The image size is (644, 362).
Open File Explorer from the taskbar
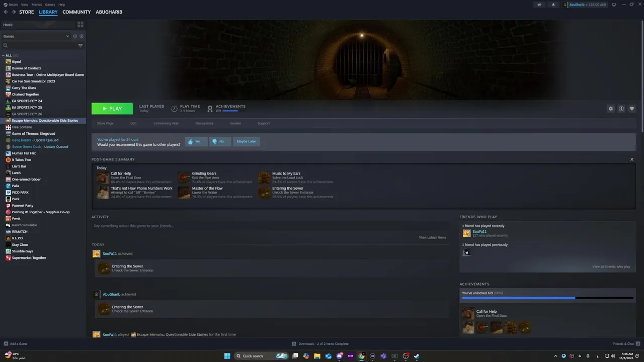click(x=317, y=356)
